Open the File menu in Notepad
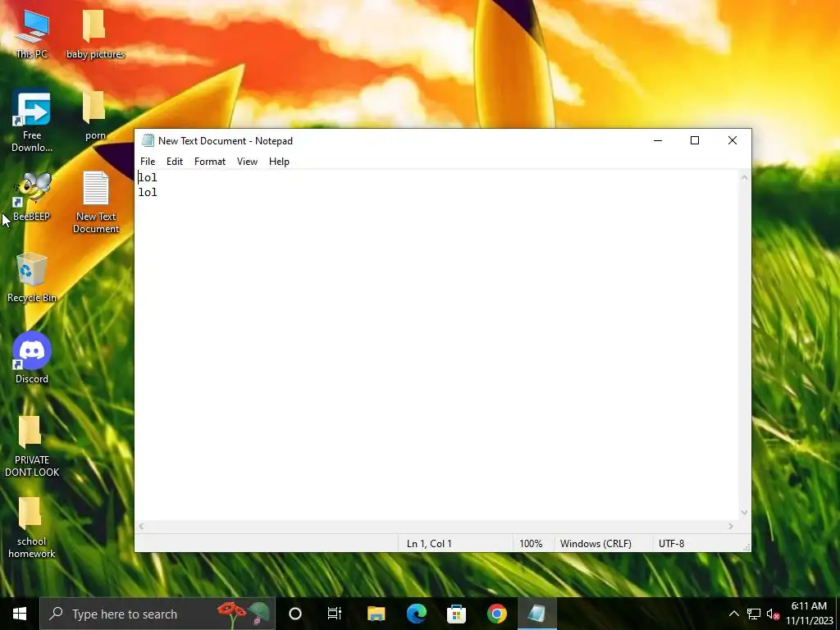 148,162
